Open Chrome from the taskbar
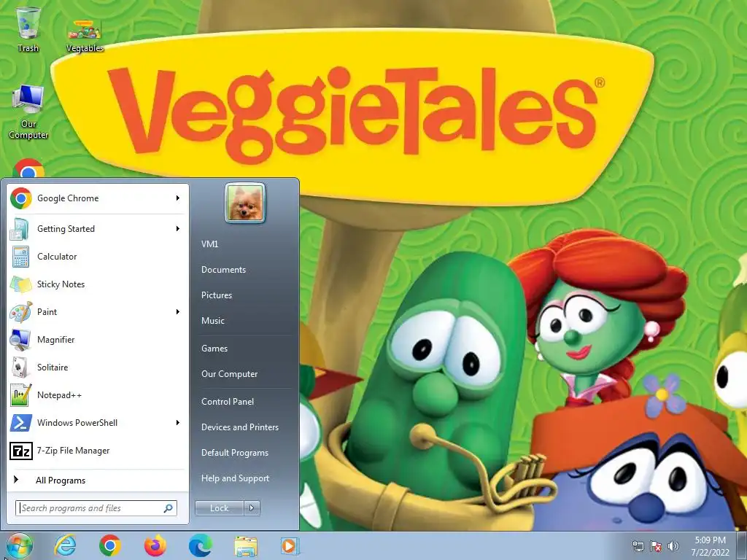This screenshot has width=747, height=560. [x=110, y=545]
